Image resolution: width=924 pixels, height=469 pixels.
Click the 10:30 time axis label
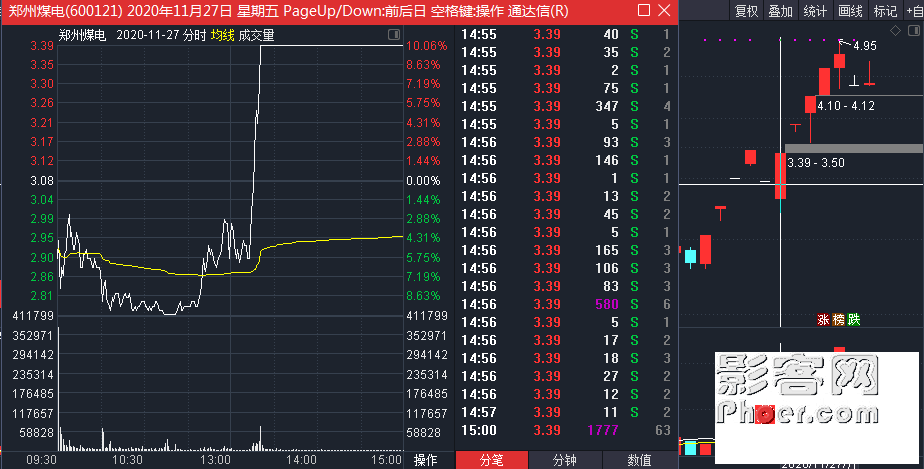tap(127, 460)
